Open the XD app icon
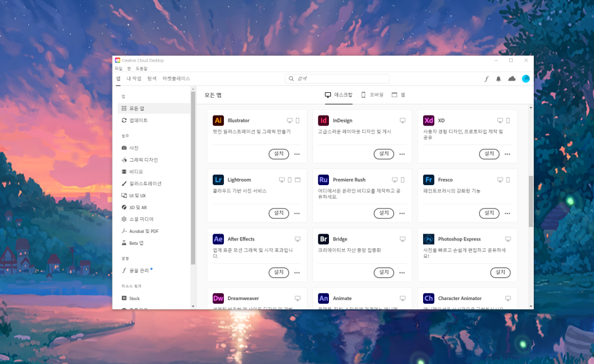 [429, 121]
